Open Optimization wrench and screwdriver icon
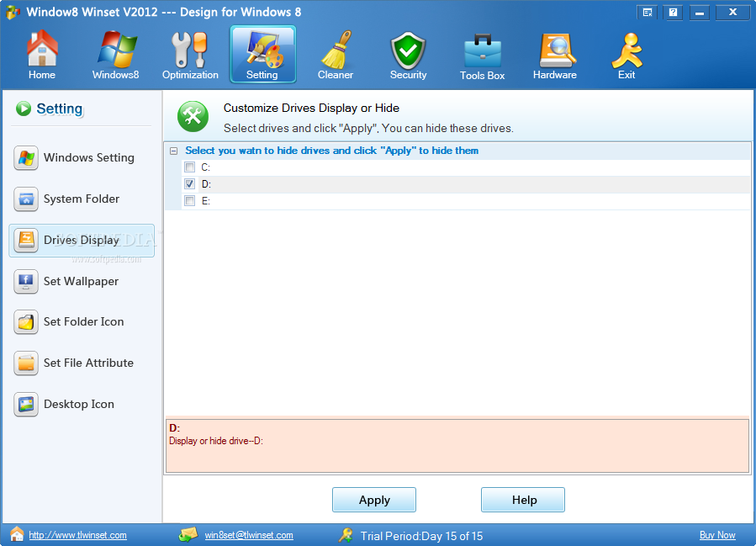 190,49
